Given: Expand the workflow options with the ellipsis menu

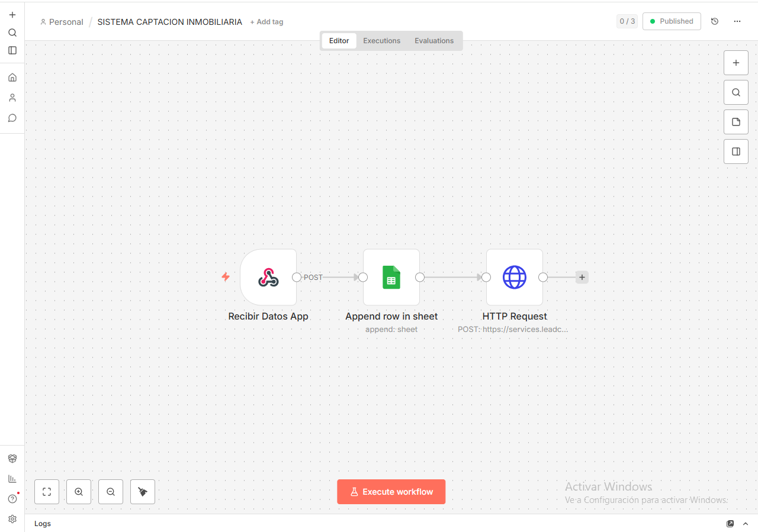Looking at the screenshot, I should pos(737,21).
